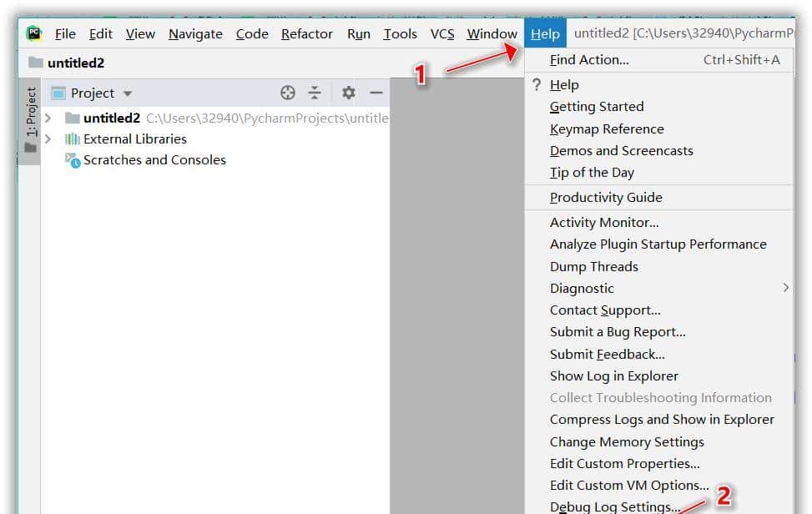812x514 pixels.
Task: Click Show Log in Explorer
Action: click(x=613, y=375)
